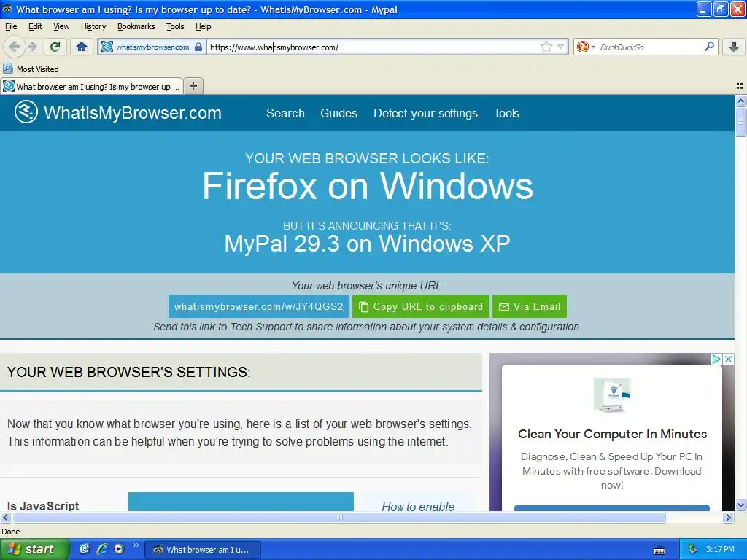
Task: Click the horizontal scrollbar thumb
Action: pos(339,517)
